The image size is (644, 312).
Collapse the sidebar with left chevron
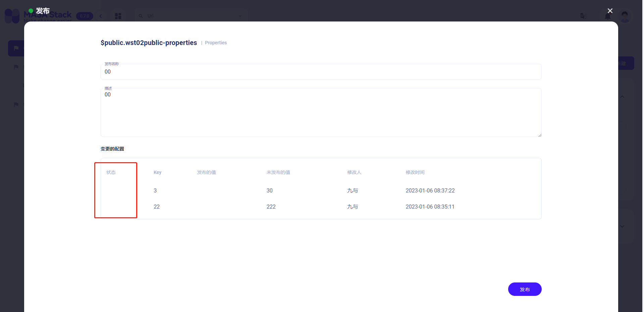pyautogui.click(x=101, y=16)
